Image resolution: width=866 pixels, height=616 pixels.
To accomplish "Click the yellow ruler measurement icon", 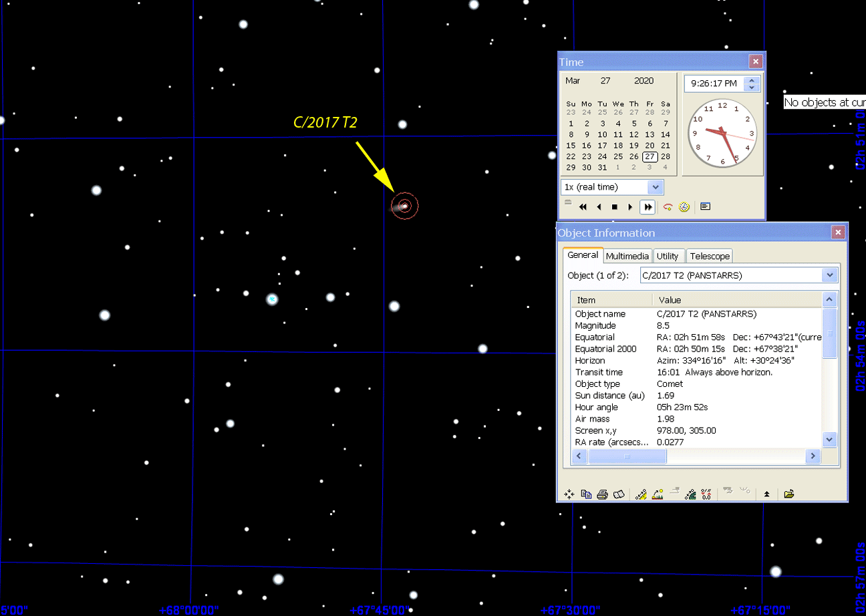I will tap(641, 494).
